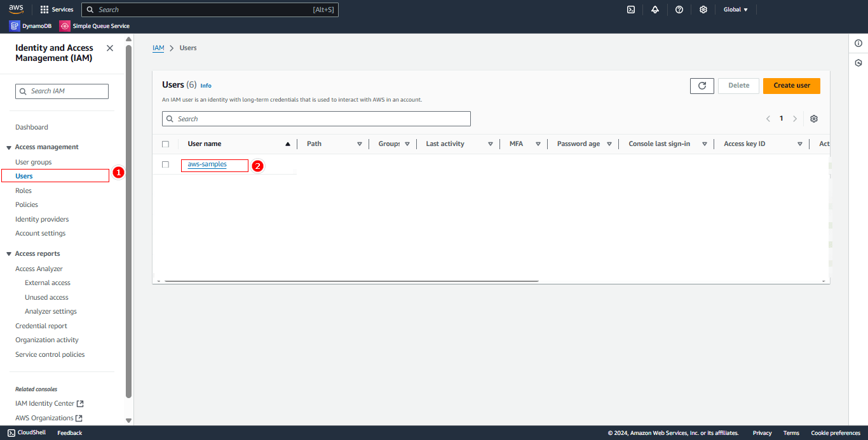The image size is (868, 440).
Task: Open Policies in the sidebar
Action: click(27, 204)
